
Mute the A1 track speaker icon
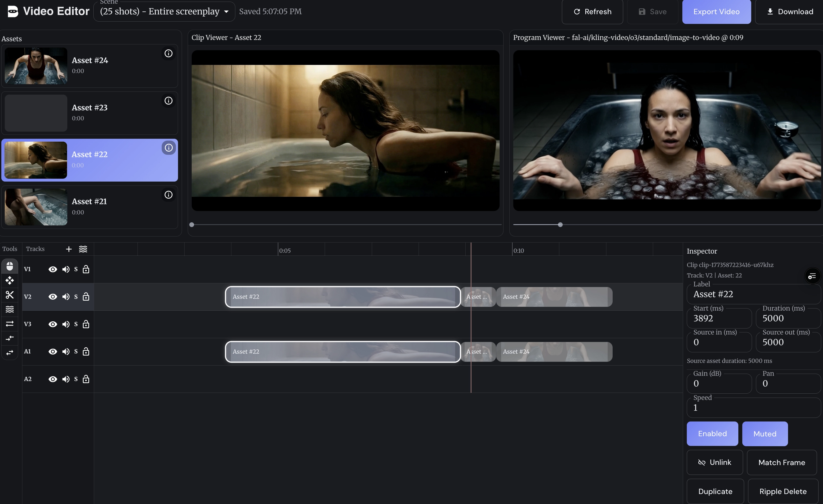[x=66, y=352]
